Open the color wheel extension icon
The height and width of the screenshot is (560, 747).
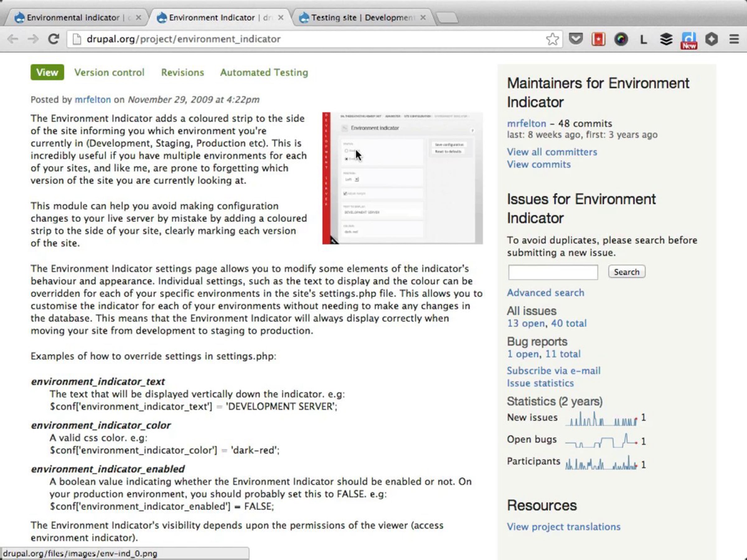(x=621, y=39)
